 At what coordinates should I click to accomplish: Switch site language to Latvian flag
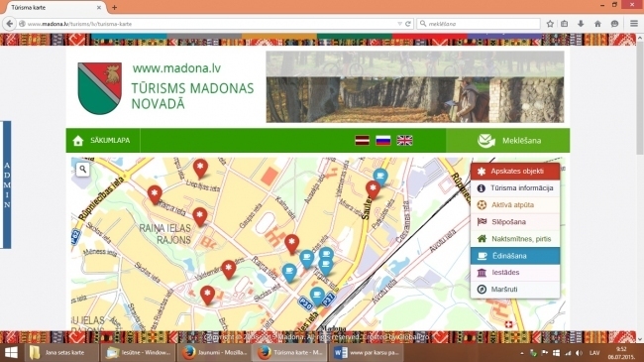point(362,140)
